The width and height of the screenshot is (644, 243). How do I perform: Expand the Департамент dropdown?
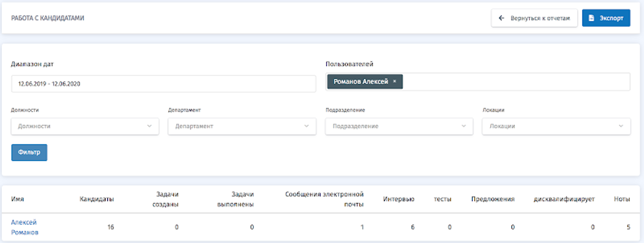tap(242, 126)
